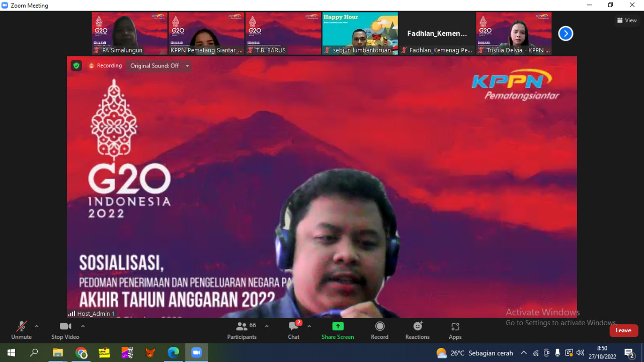Screen dimensions: 644x362
Task: Click the Recording indicator
Action: tap(105, 65)
